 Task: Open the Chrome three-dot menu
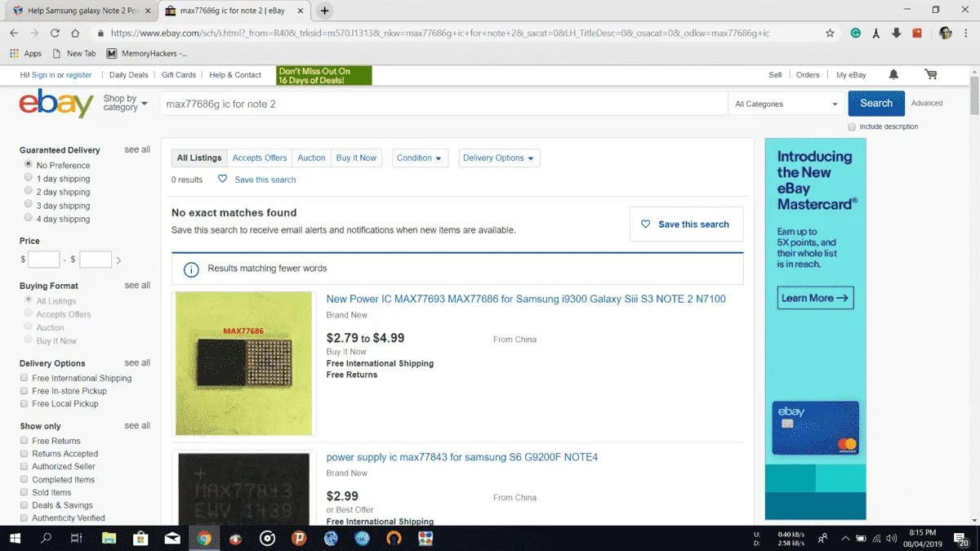(x=967, y=33)
